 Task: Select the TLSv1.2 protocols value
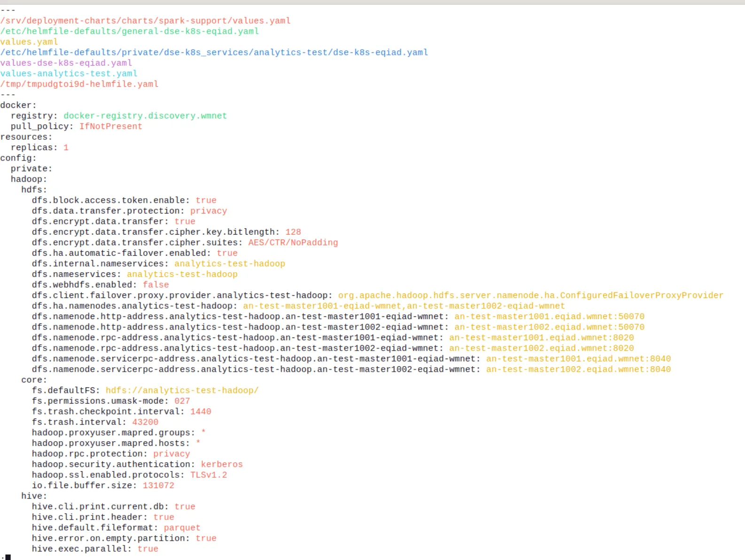click(x=209, y=475)
